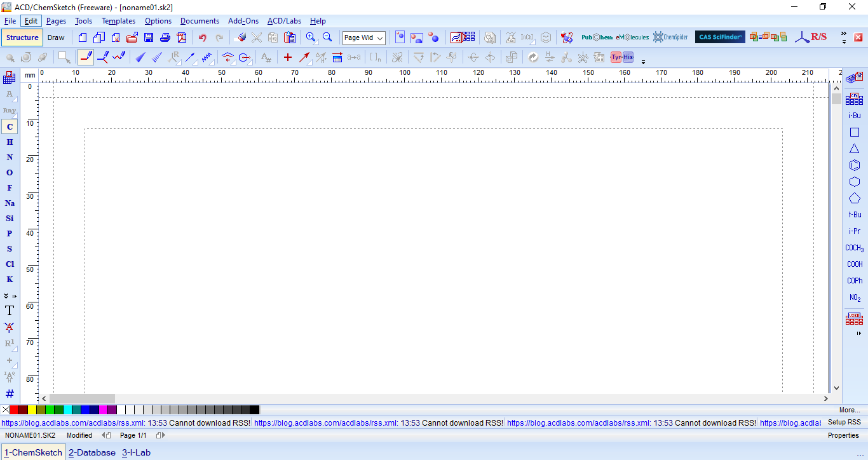868x460 pixels.
Task: Click the Undo arrow icon
Action: (202, 37)
